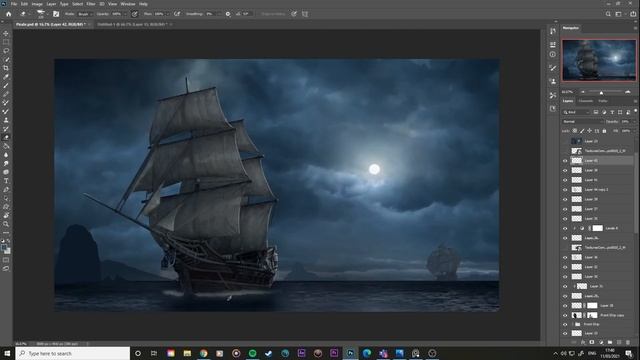This screenshot has width=640, height=360.
Task: Create a new adjustment layer
Action: click(601, 342)
